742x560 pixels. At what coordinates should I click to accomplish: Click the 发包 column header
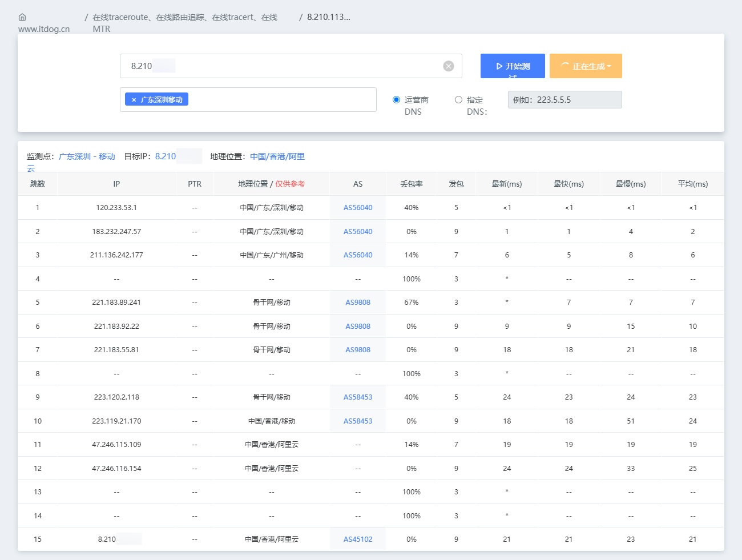[456, 184]
